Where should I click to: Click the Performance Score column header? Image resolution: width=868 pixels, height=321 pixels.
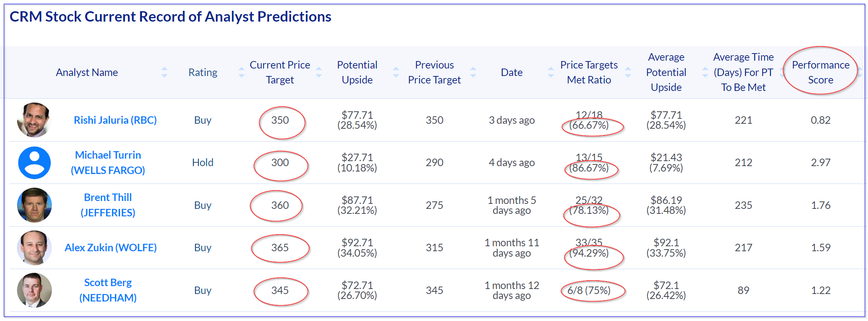[820, 72]
